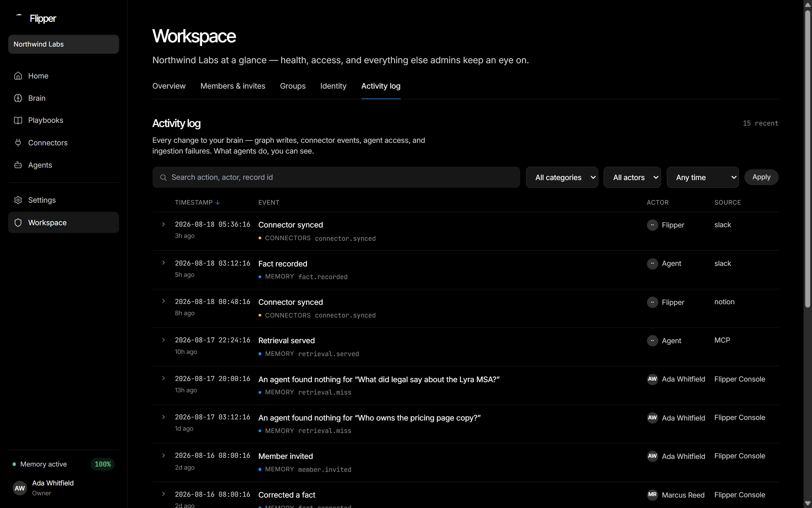Click the Apply filter button
The width and height of the screenshot is (812, 508).
pos(761,177)
